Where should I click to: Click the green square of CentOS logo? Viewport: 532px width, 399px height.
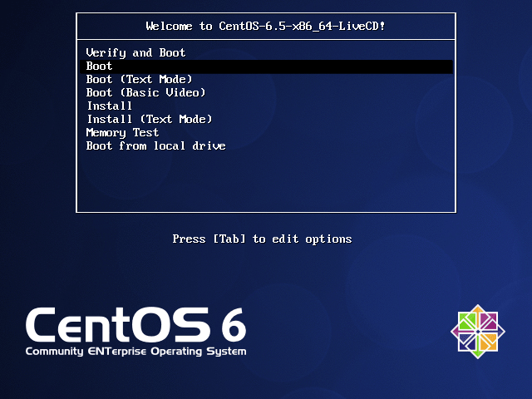pos(468,322)
